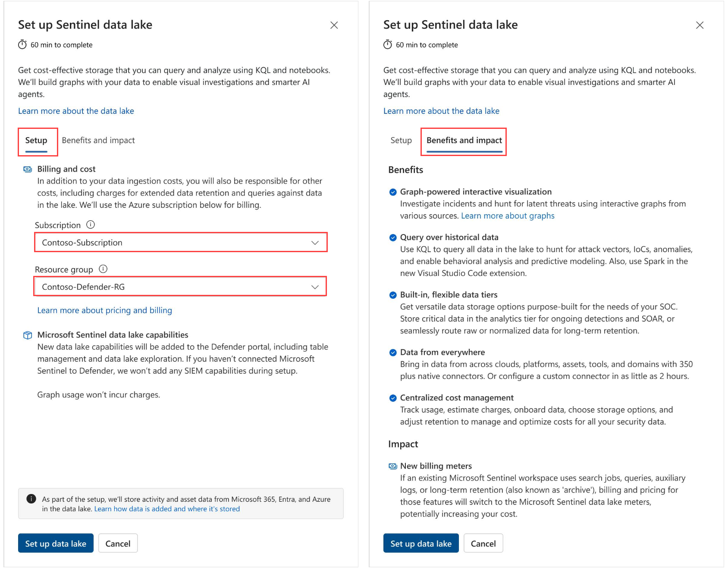Click the checkmark beside Centralized cost management
The width and height of the screenshot is (728, 569).
pyautogui.click(x=393, y=398)
